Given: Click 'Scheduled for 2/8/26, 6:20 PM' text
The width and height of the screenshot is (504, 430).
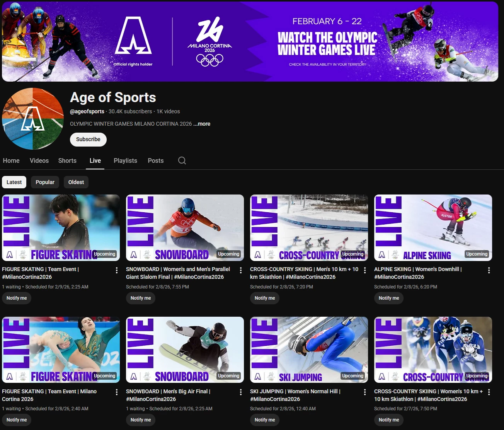Looking at the screenshot, I should [x=405, y=287].
